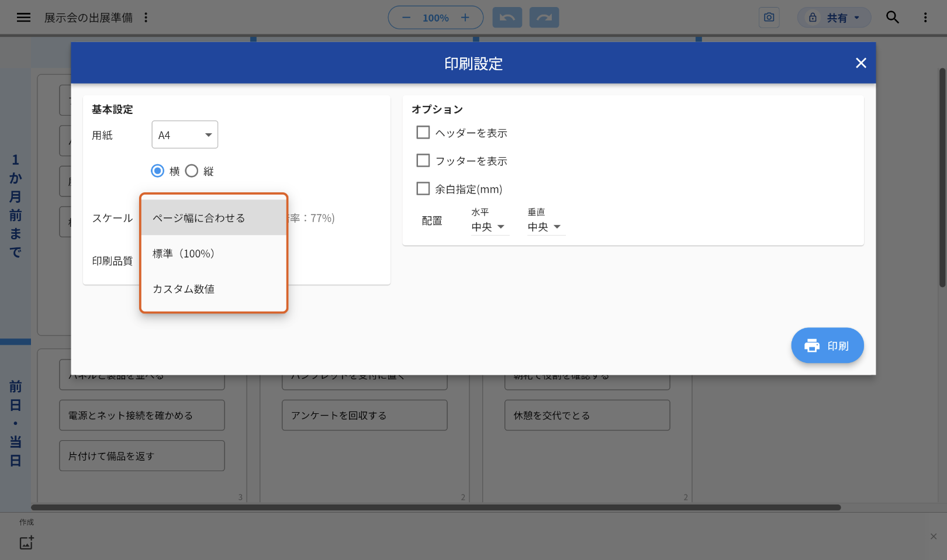Viewport: 947px width, 560px height.
Task: Dismiss the bottom panel with the X icon
Action: point(934,537)
